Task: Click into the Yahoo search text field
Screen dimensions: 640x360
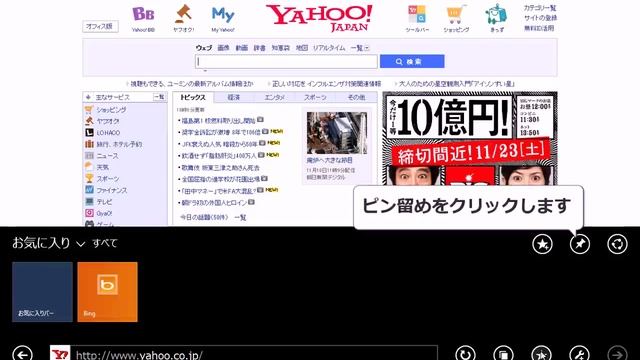Action: click(286, 62)
